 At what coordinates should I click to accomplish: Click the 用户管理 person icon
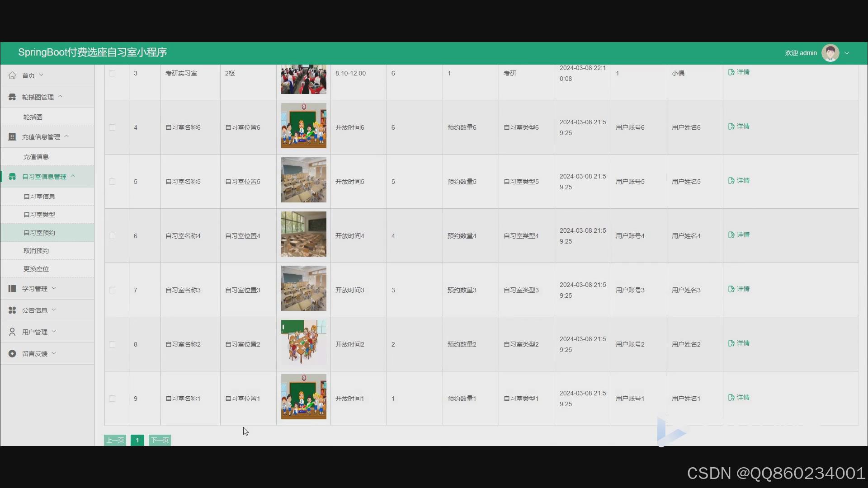(12, 332)
